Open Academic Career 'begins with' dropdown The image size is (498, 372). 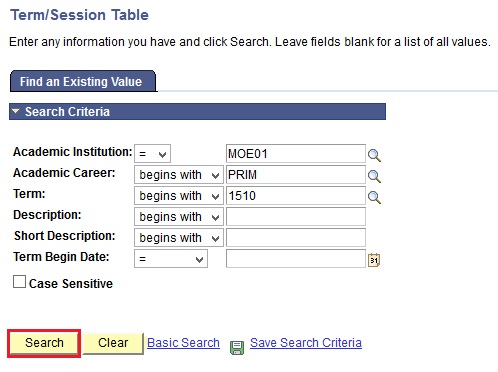click(x=179, y=175)
